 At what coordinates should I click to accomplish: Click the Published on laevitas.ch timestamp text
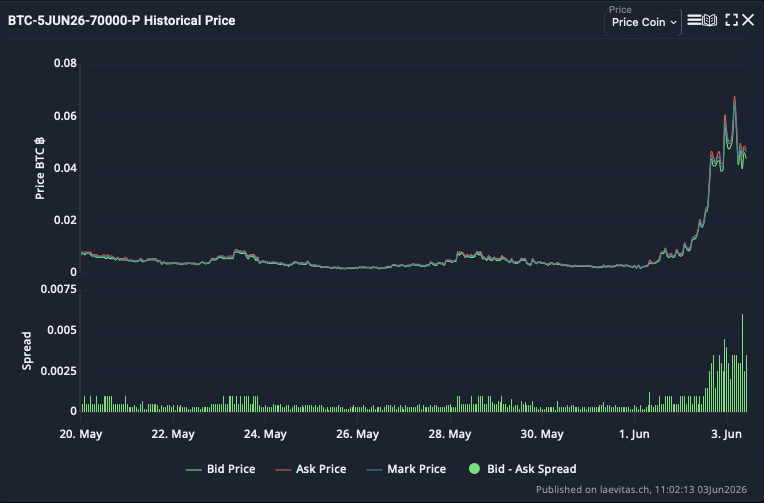point(641,489)
